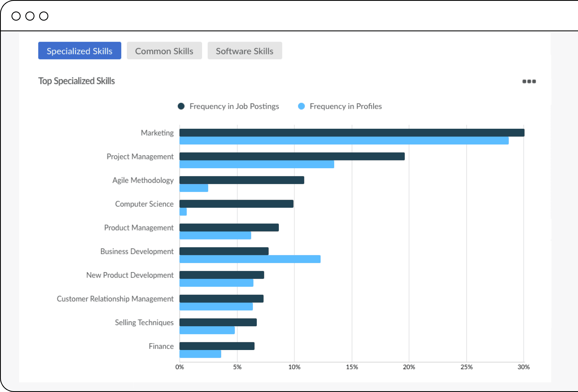Screen dimensions: 578x392
Task: Toggle Frequency in Profiles legend dot
Action: 301,106
